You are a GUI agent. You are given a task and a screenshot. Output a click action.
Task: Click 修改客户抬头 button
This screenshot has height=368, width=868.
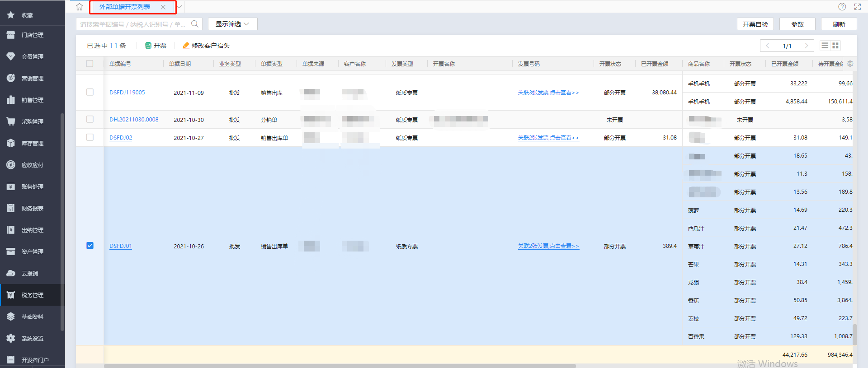(x=206, y=46)
